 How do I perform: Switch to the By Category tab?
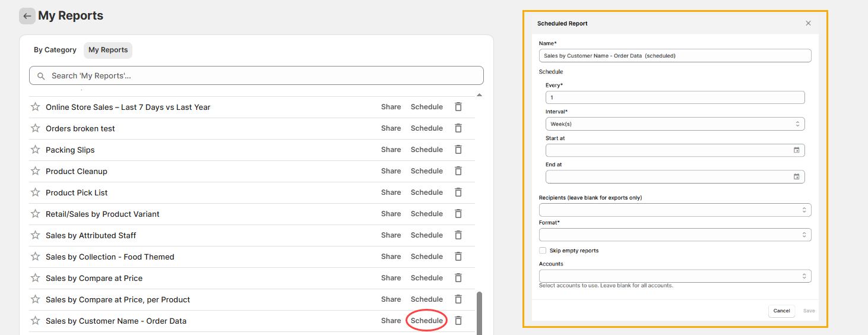[x=55, y=50]
